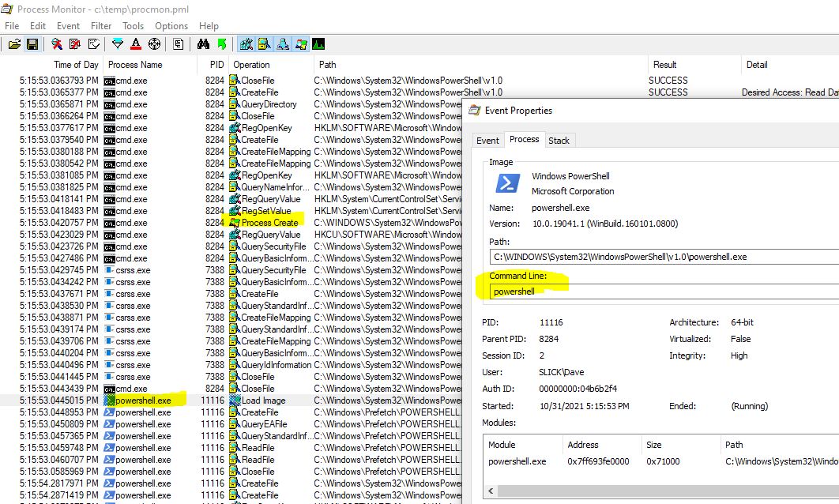Image resolution: width=839 pixels, height=504 pixels.
Task: Select the Process Create event row
Action: [230, 223]
